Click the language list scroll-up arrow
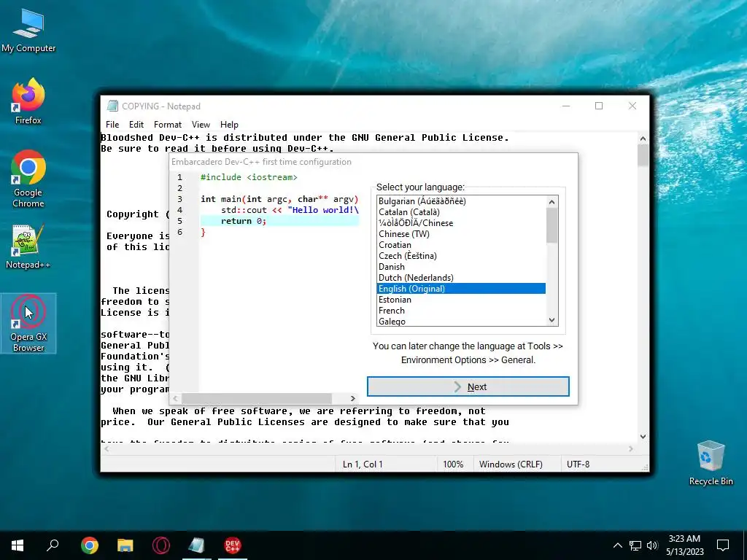Viewport: 747px width, 560px height. pyautogui.click(x=551, y=202)
